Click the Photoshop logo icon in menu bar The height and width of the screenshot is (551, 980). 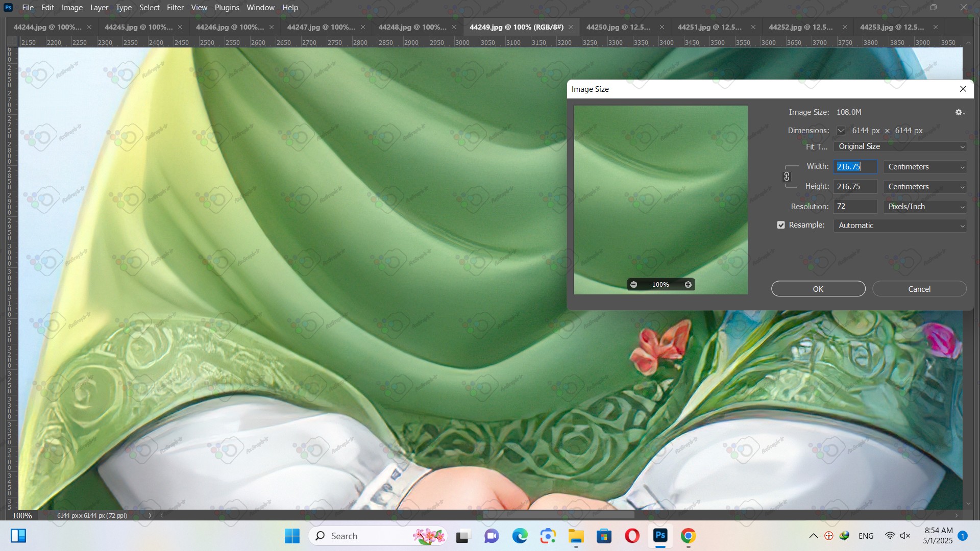pos(8,8)
